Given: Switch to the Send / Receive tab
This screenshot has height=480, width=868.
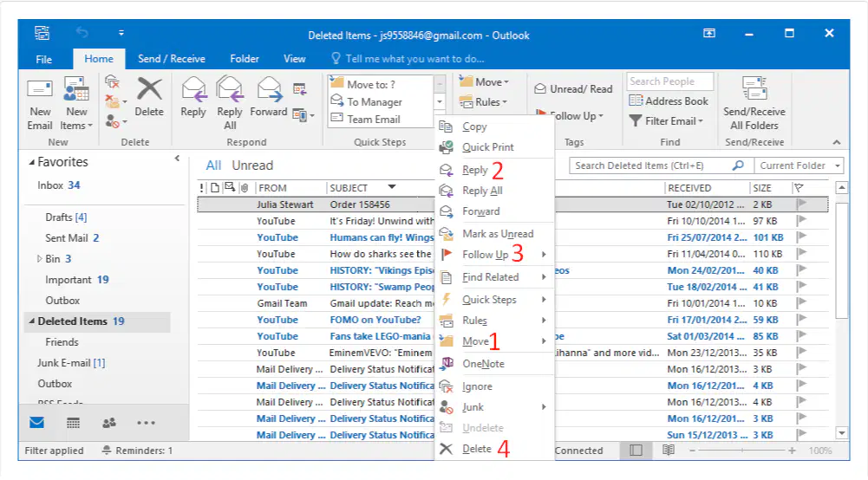Looking at the screenshot, I should [x=171, y=59].
